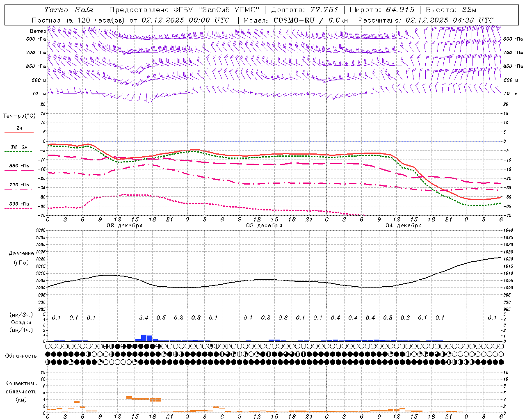The image size is (525, 420).
Task: Click the elevation text Высота: 22м
Action: pyautogui.click(x=452, y=10)
